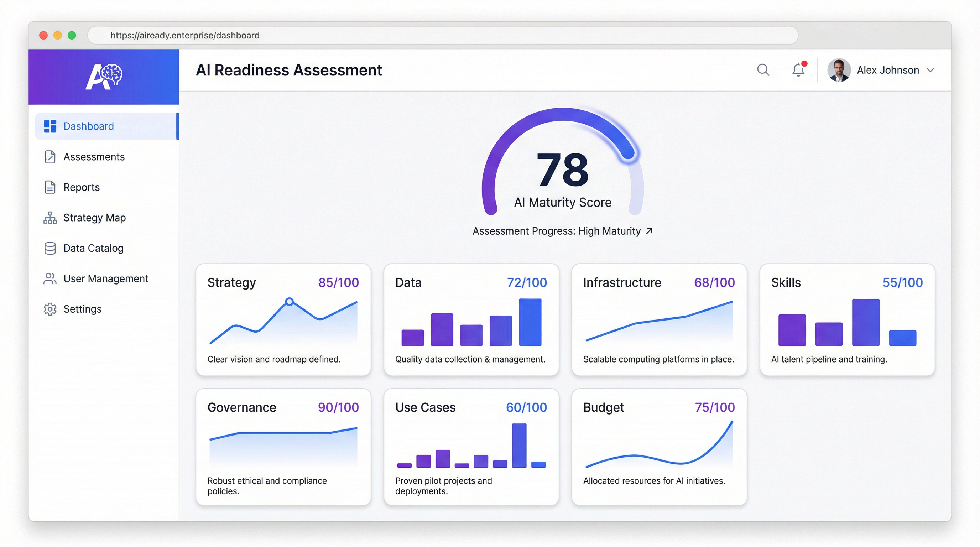This screenshot has height=547, width=980.
Task: Open the search magnifier
Action: point(763,70)
